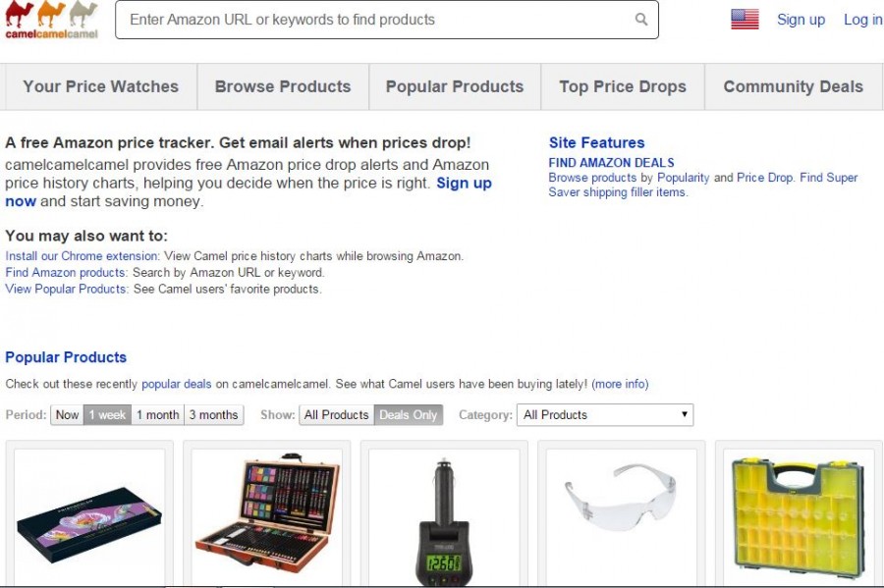Open the Browse Products tab
The width and height of the screenshot is (884, 588).
(x=283, y=86)
